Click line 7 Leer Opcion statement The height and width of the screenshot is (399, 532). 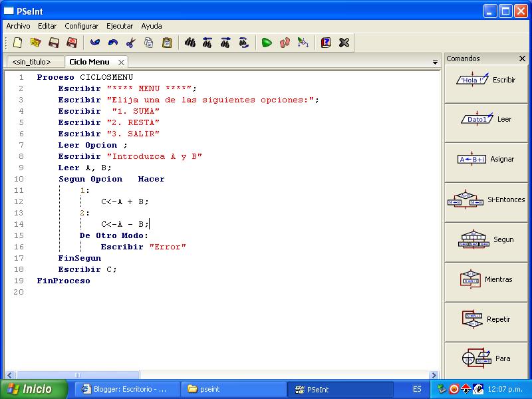[x=92, y=145]
